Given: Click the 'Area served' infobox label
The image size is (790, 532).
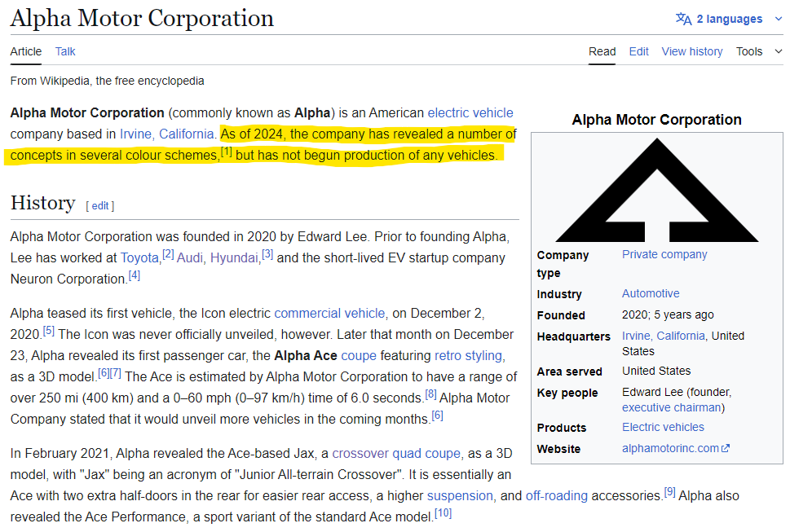Looking at the screenshot, I should point(569,372).
